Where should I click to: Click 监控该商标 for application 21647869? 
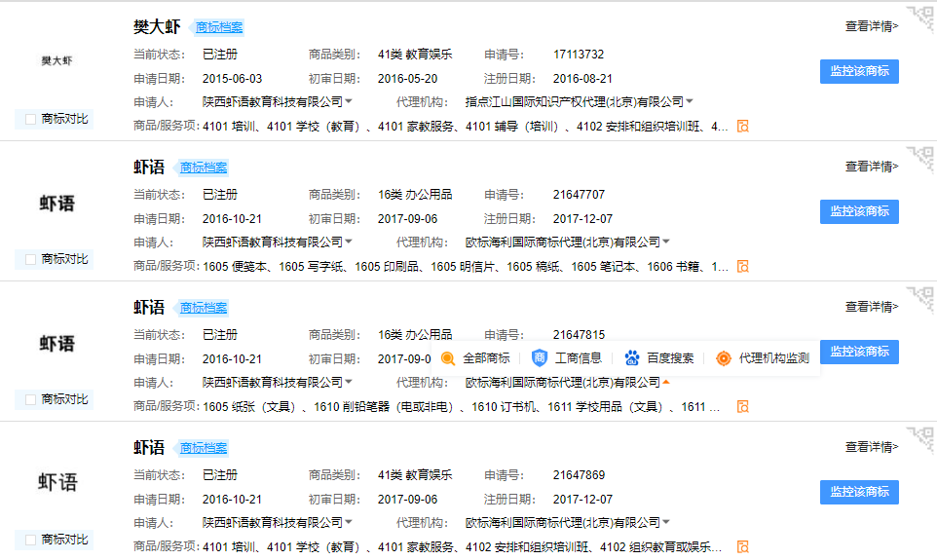tap(859, 492)
